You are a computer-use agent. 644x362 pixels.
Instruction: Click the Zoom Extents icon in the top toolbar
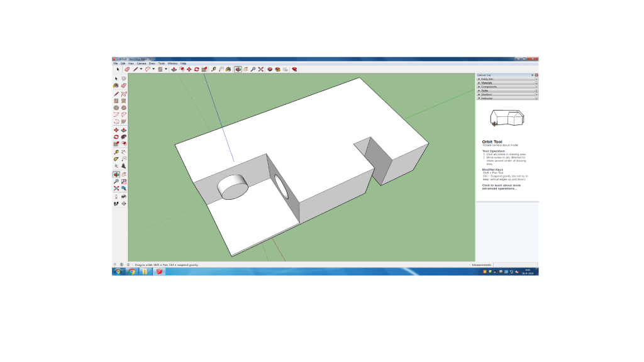[x=260, y=69]
